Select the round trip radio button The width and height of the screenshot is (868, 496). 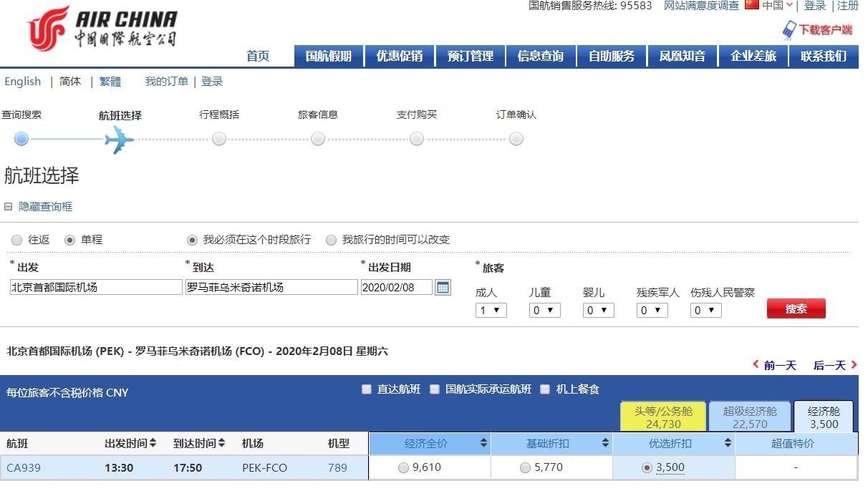click(17, 240)
